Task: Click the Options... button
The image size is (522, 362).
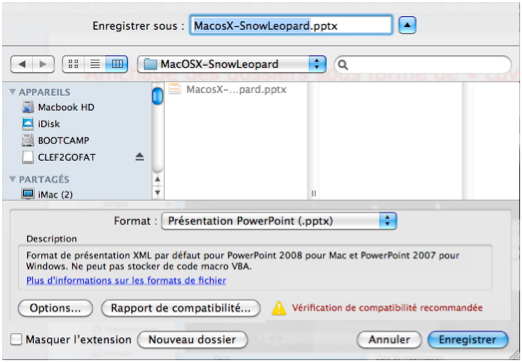Action: point(55,308)
